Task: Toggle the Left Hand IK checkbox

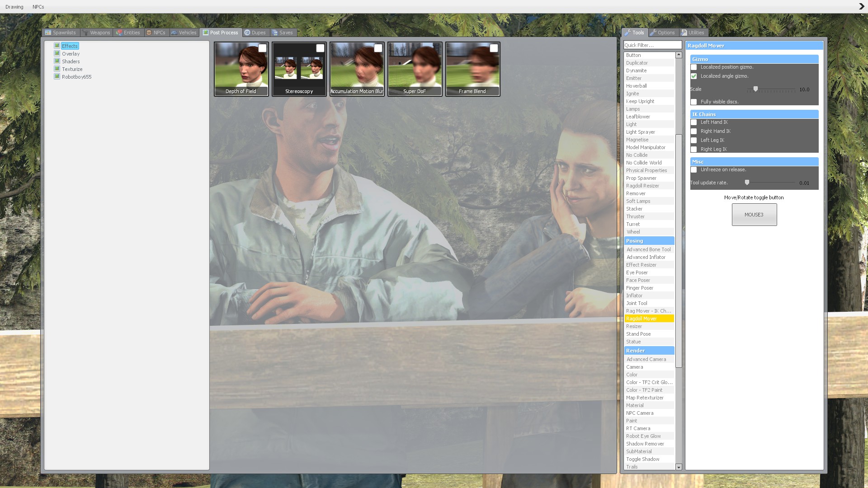Action: coord(693,122)
